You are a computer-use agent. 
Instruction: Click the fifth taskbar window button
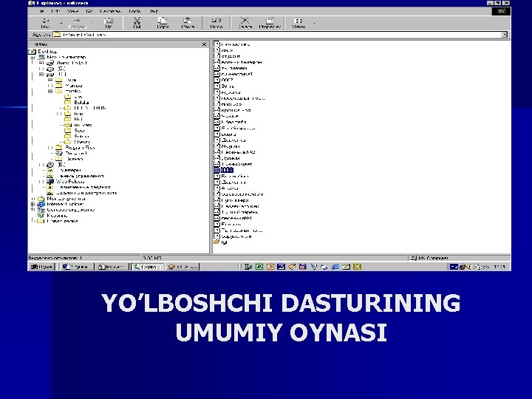click(183, 267)
